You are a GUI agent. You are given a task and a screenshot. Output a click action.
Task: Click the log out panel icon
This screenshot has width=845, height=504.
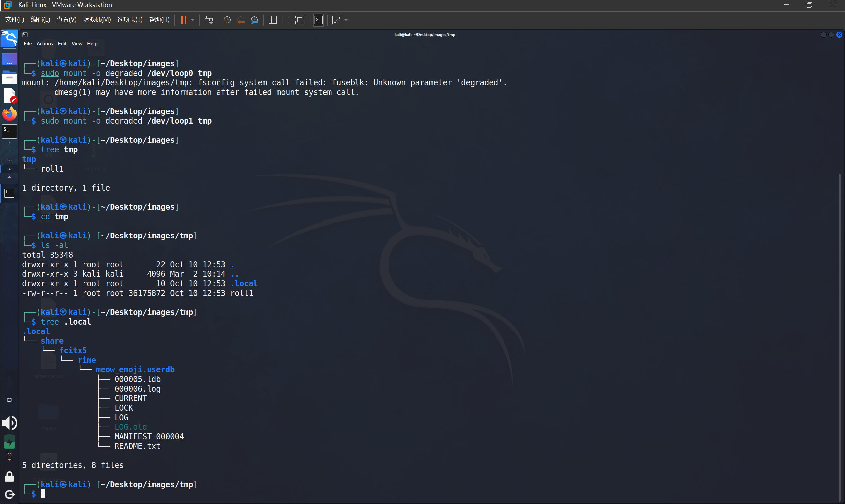[10, 494]
